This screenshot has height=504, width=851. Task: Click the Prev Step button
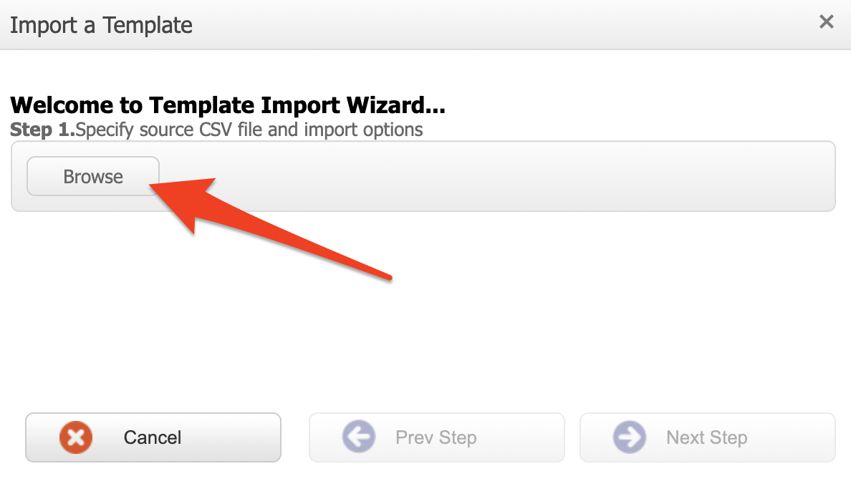pyautogui.click(x=436, y=437)
